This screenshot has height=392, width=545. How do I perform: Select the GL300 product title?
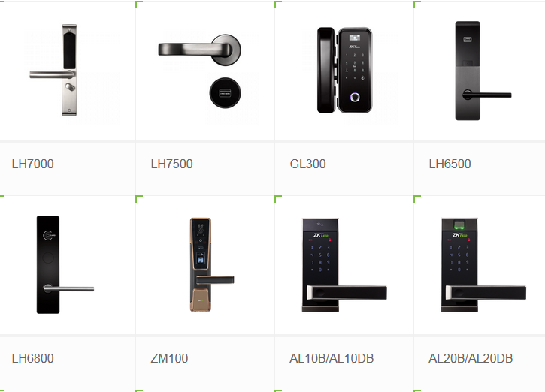point(308,164)
